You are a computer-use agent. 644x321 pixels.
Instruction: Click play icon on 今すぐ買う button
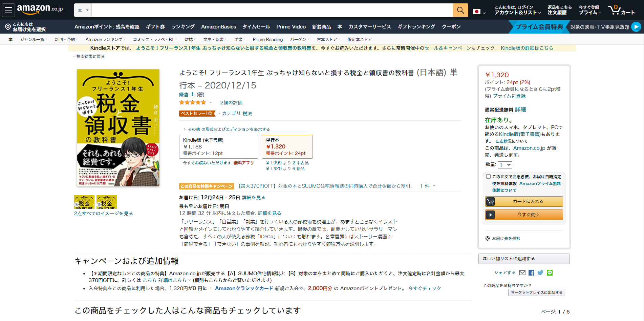click(x=490, y=215)
